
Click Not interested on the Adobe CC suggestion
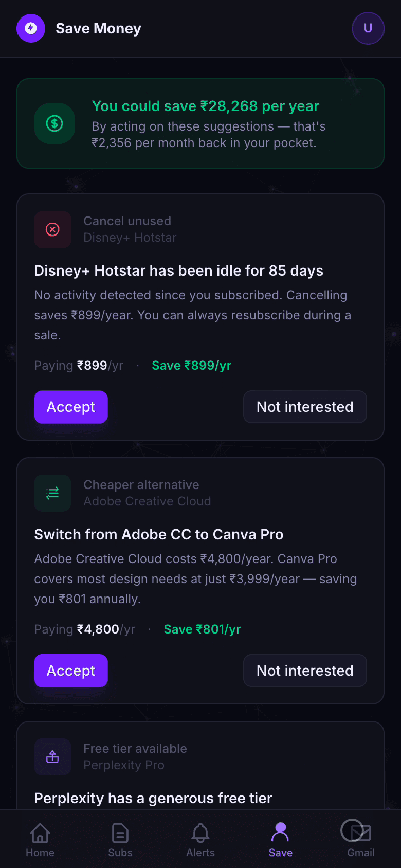pos(304,671)
